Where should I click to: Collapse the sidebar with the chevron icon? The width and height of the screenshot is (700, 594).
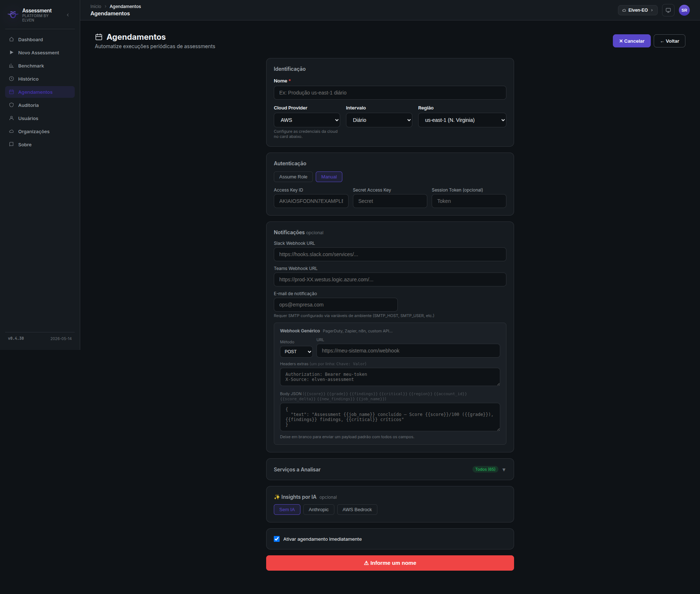[68, 15]
